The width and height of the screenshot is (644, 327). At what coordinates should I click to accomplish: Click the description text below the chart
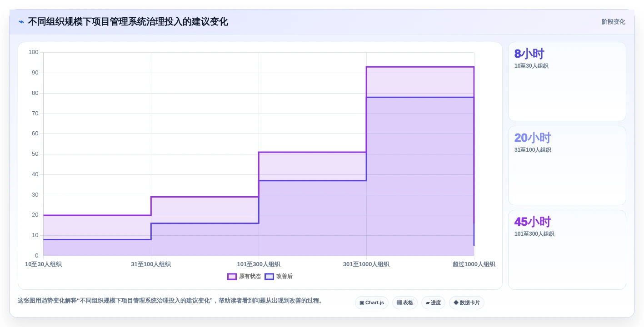point(170,301)
